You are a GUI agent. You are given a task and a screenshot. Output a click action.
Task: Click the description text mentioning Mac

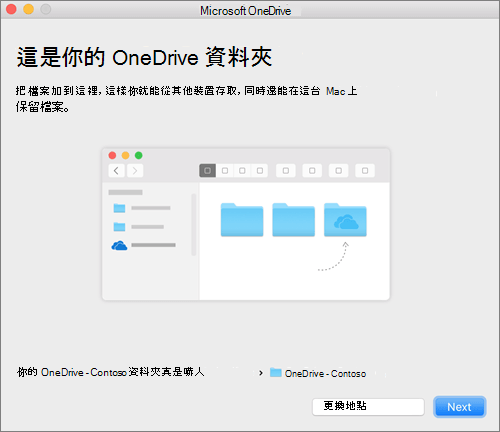[x=186, y=99]
